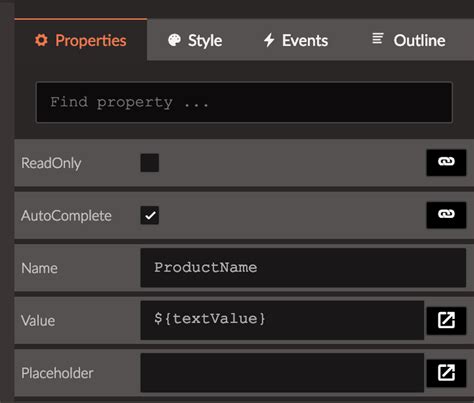The width and height of the screenshot is (474, 403).
Task: Switch to the Outline tab
Action: click(x=409, y=40)
